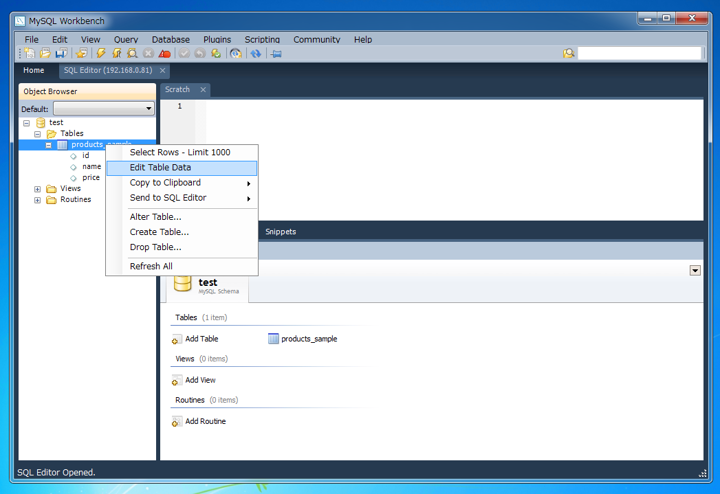Image resolution: width=720 pixels, height=494 pixels.
Task: Choose Refresh All menu entry
Action: click(x=182, y=266)
